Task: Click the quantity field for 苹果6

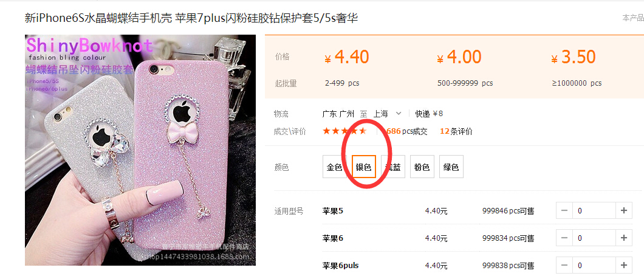Action: tap(594, 238)
